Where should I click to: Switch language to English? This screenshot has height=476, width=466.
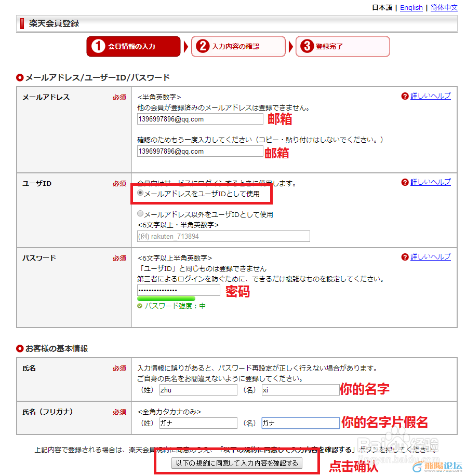point(411,8)
